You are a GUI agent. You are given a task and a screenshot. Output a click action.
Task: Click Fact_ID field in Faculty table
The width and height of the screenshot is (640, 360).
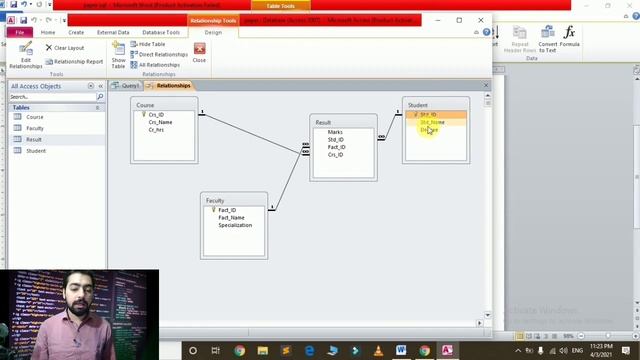click(227, 210)
